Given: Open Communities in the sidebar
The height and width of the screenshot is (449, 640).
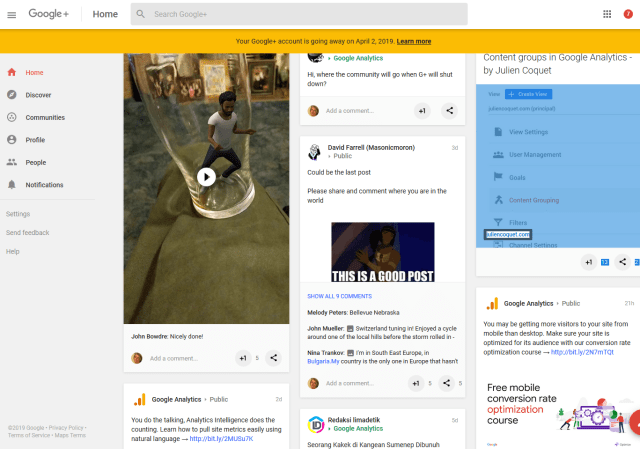Looking at the screenshot, I should click(x=45, y=118).
